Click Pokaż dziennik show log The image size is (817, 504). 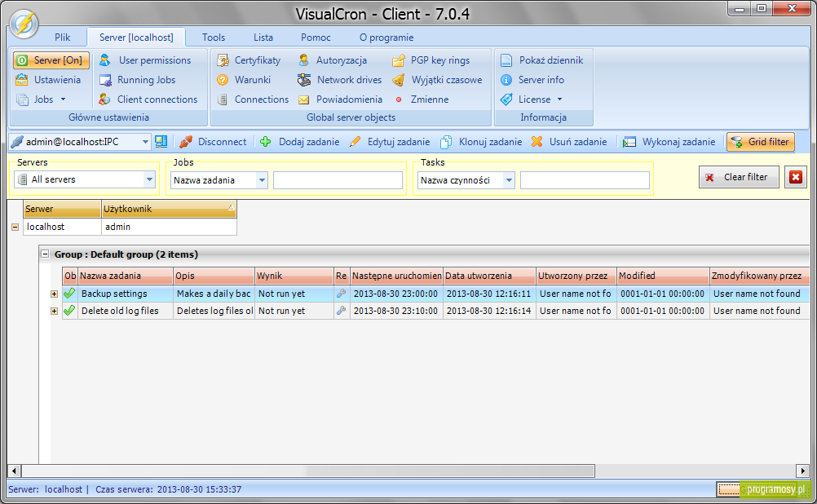pos(542,60)
